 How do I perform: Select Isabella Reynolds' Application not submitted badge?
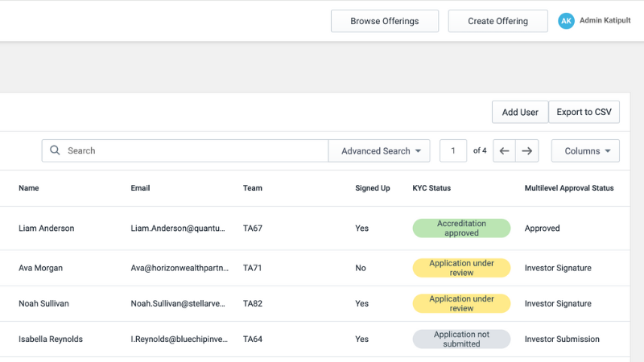click(461, 339)
